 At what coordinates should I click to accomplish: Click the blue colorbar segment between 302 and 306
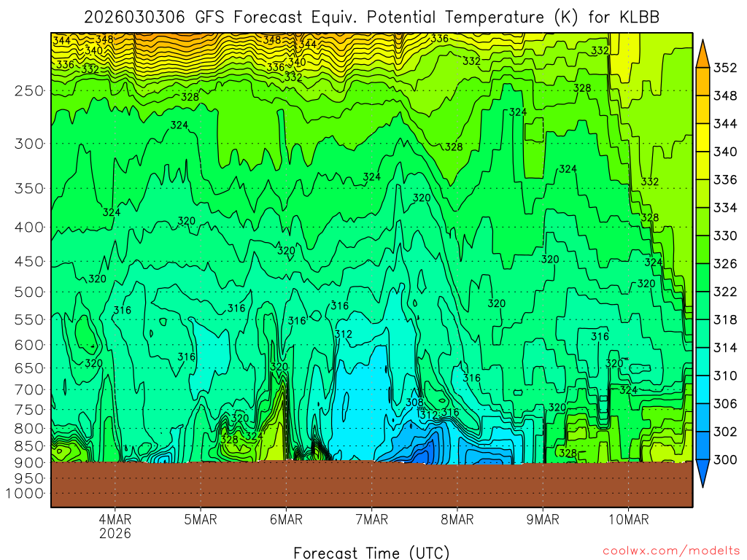tap(703, 418)
